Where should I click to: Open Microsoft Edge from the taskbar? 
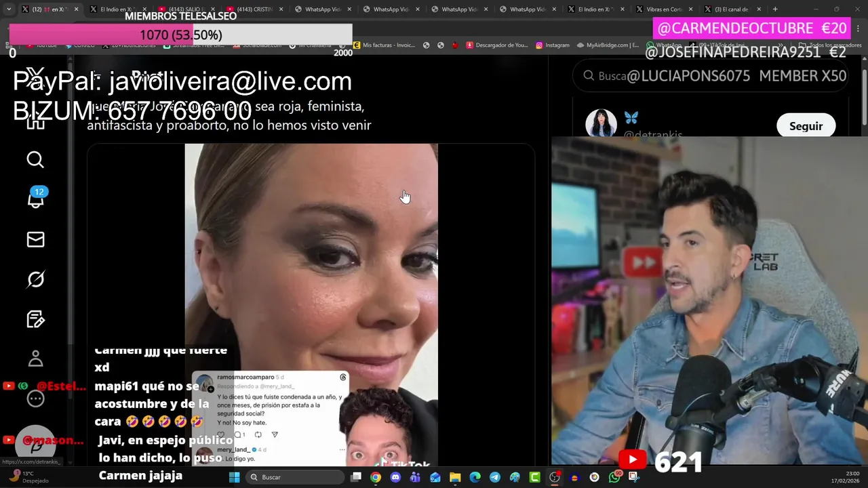[475, 477]
